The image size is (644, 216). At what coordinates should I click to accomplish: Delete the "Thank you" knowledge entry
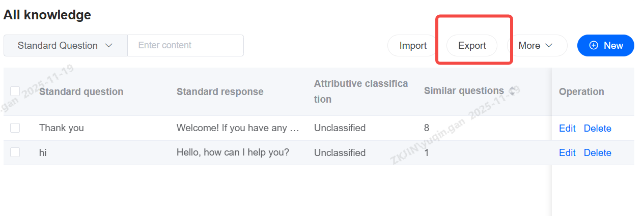pos(597,128)
